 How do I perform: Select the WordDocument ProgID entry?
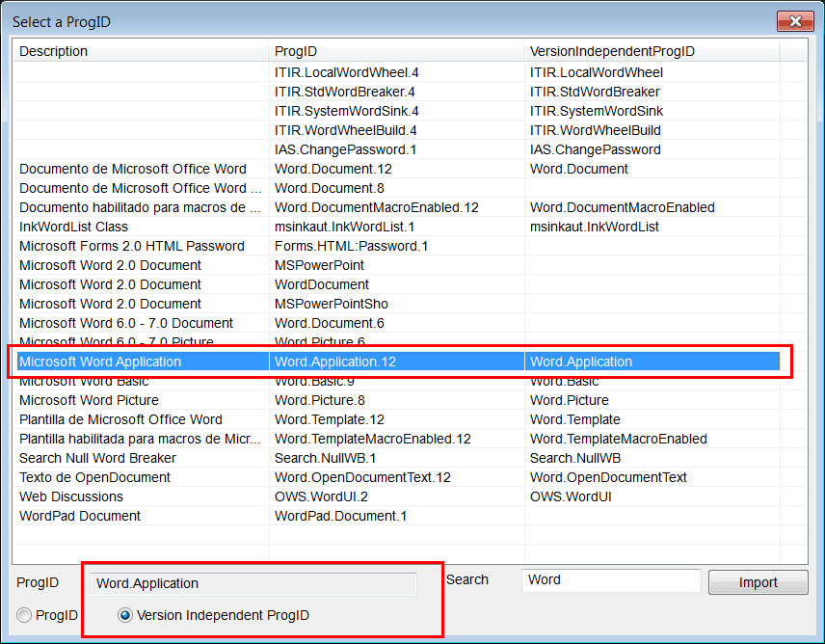322,284
